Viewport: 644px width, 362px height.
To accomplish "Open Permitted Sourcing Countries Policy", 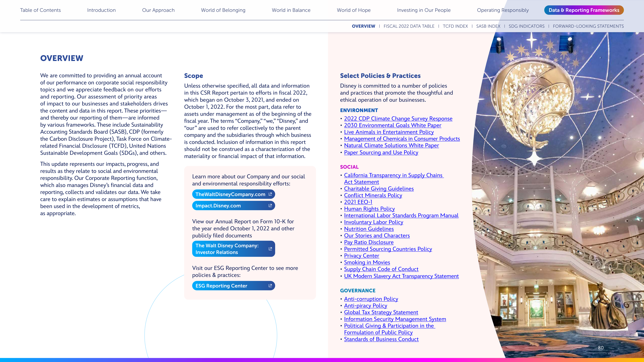I will (x=388, y=249).
